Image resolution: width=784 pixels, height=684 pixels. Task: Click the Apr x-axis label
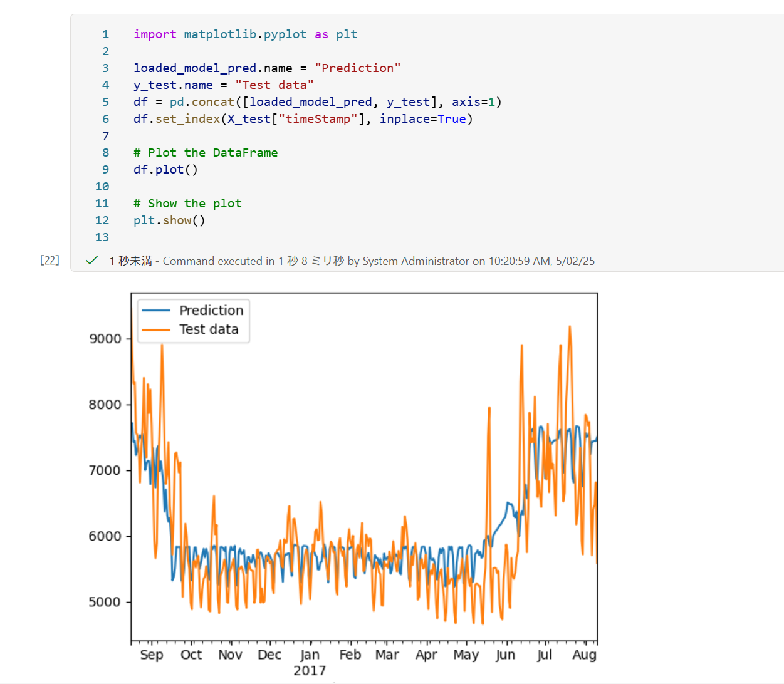pyautogui.click(x=426, y=655)
